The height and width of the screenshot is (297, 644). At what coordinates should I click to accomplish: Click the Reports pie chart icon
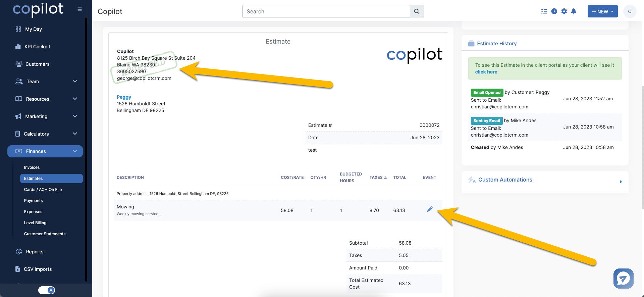(x=19, y=252)
